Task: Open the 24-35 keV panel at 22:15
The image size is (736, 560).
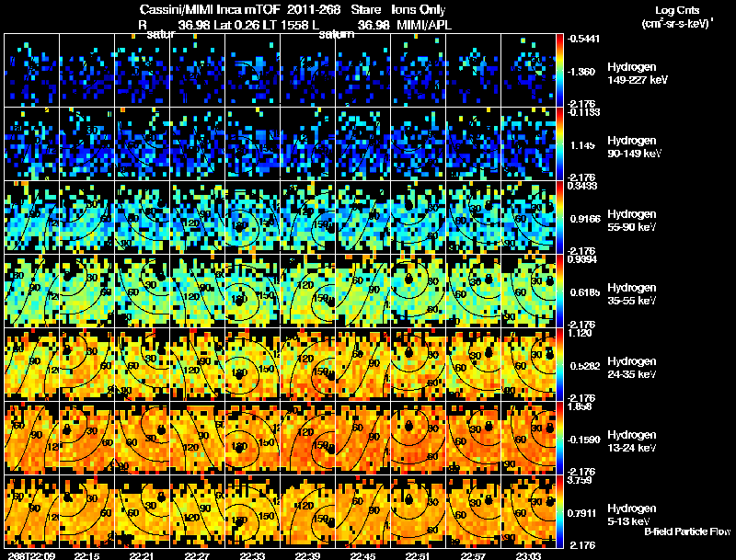Action: click(86, 365)
